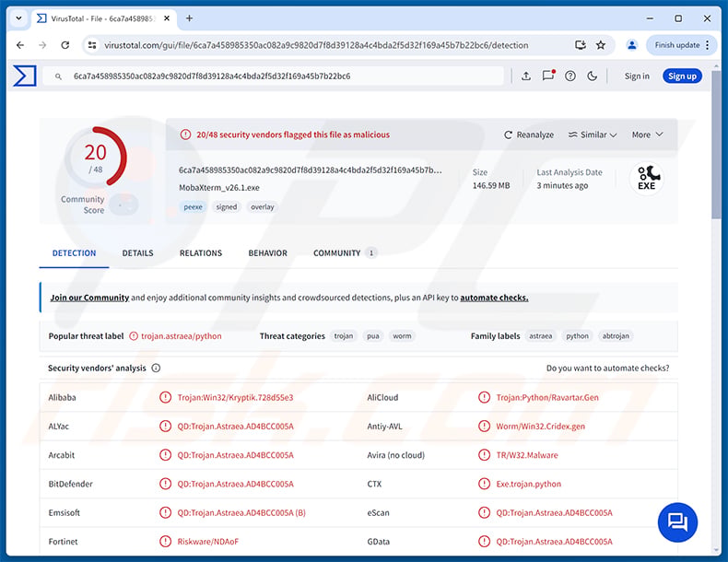Viewport: 728px width, 562px height.
Task: View site information icon in address bar
Action: pos(92,45)
